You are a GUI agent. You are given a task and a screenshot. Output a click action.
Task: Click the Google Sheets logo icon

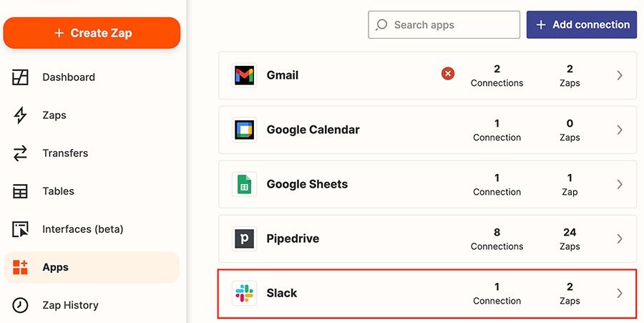click(x=245, y=184)
